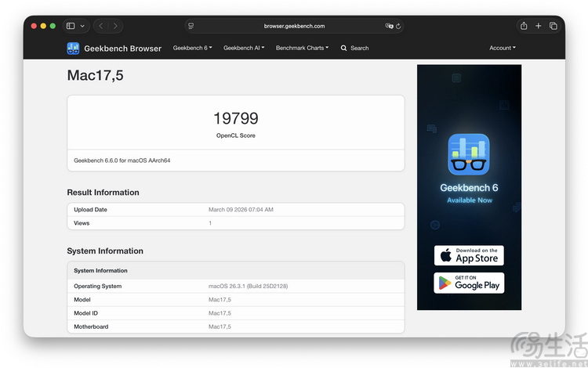Screen dimensions: 588x368
Task: Select the 19799 score value
Action: tap(236, 118)
